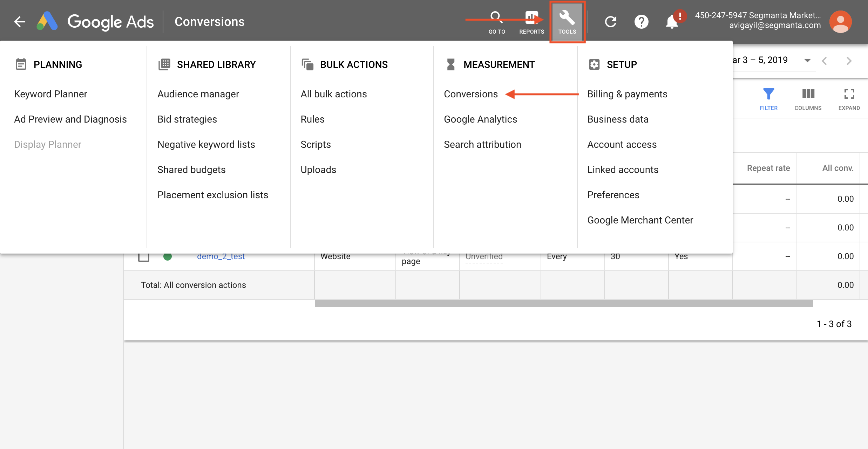Click the account avatar icon
The image size is (868, 449).
click(x=840, y=22)
